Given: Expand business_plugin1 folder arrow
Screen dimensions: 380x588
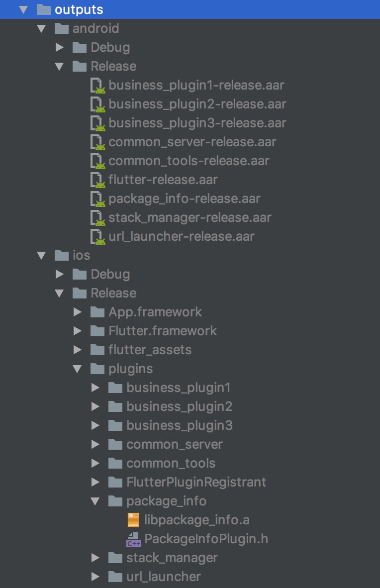Looking at the screenshot, I should (x=95, y=388).
